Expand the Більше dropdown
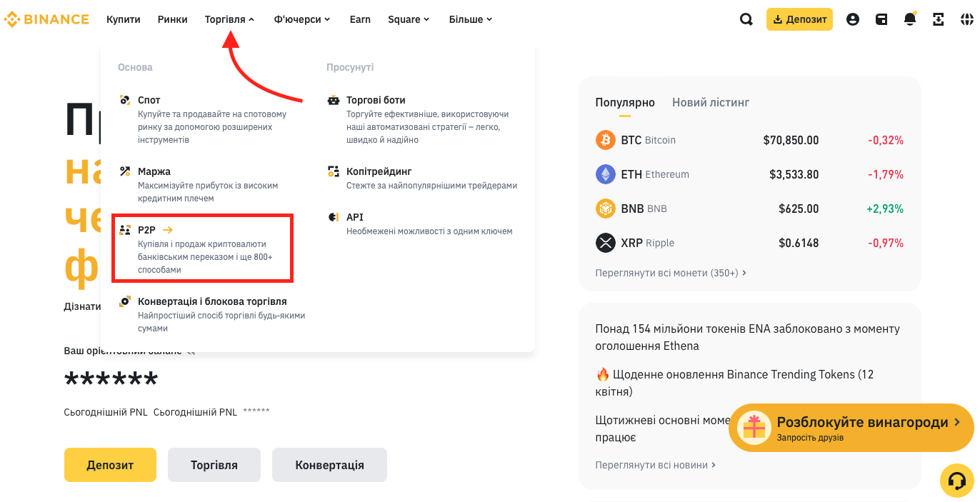The width and height of the screenshot is (980, 502). click(471, 19)
